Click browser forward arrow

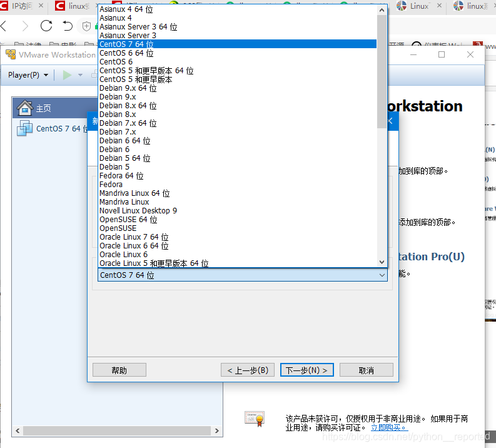pos(25,26)
